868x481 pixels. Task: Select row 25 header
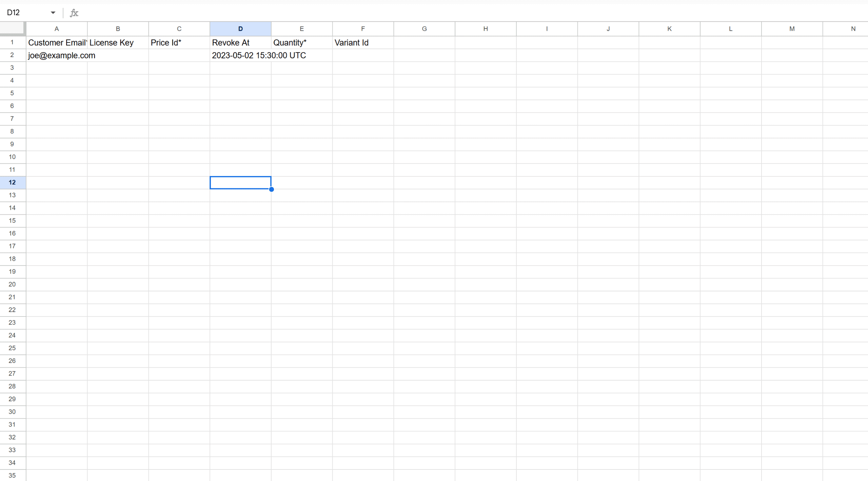(12, 348)
